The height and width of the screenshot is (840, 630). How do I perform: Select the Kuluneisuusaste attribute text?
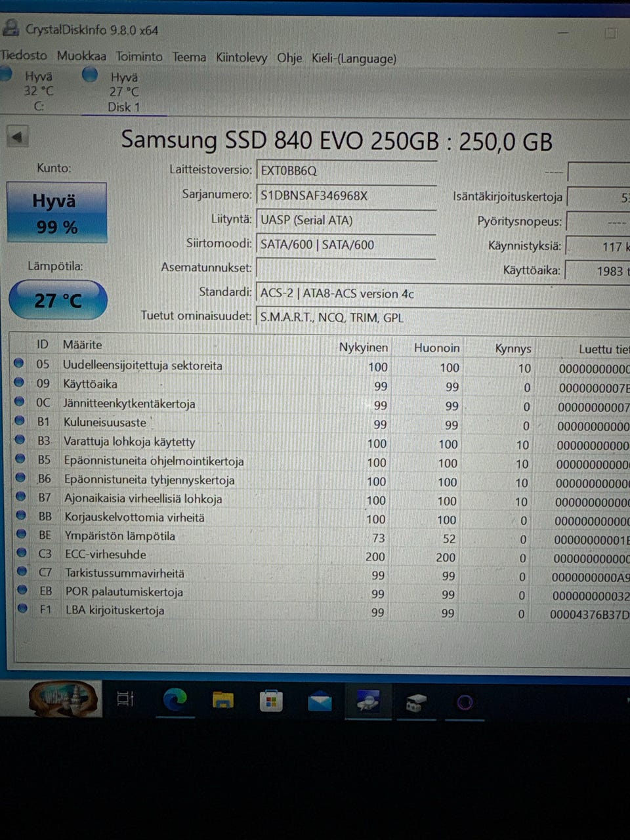click(x=105, y=423)
